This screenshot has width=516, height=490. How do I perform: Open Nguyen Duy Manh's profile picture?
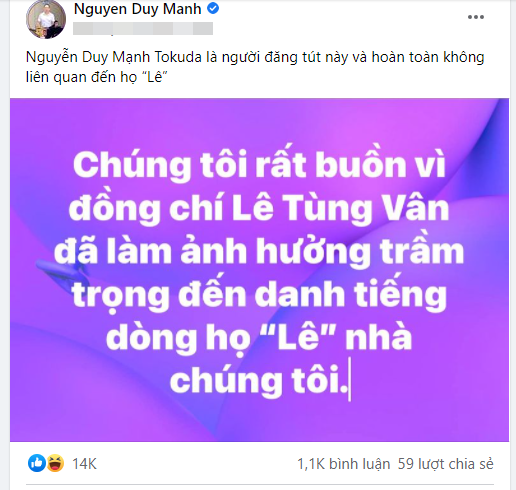[x=46, y=19]
